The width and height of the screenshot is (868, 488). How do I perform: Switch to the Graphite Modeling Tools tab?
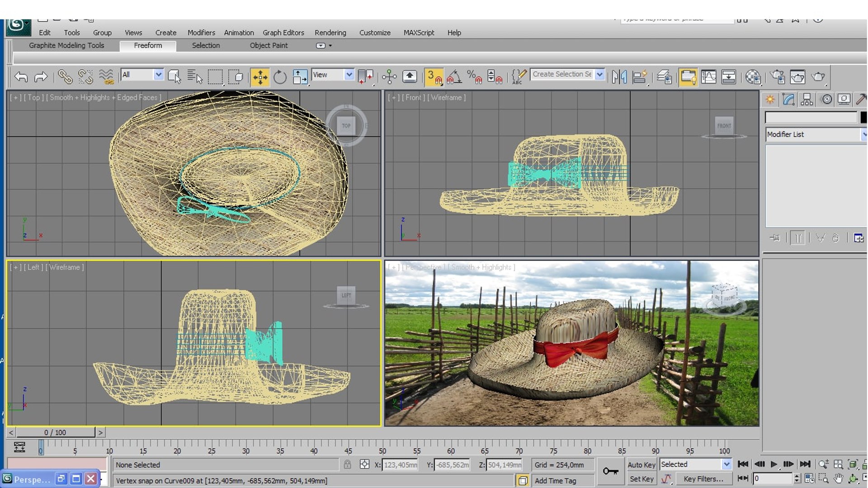(x=66, y=45)
